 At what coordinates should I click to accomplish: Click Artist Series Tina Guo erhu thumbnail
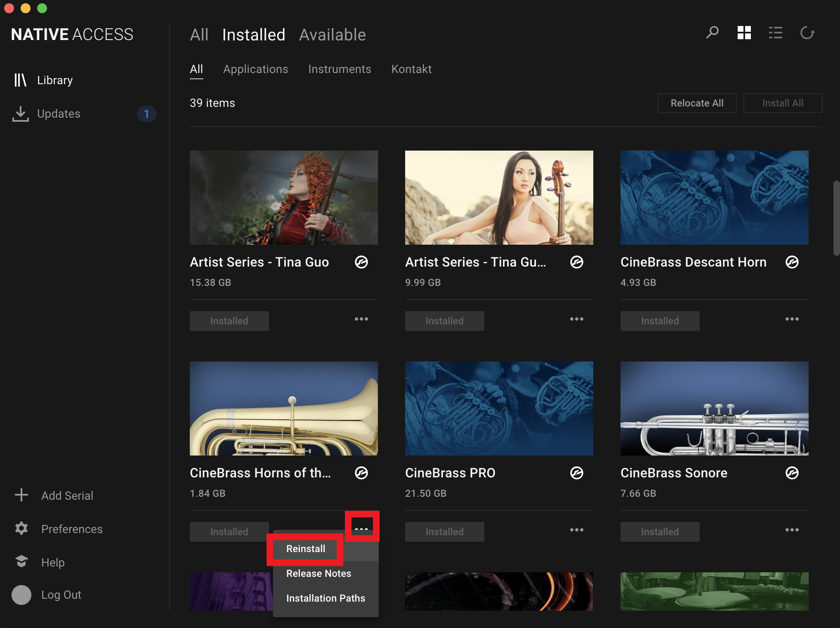[284, 198]
